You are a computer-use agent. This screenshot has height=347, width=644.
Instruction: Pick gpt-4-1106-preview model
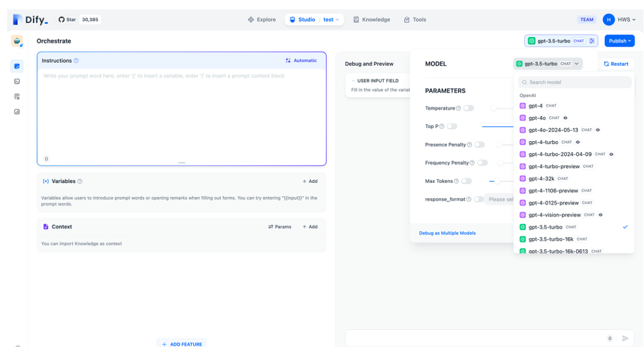(x=574, y=191)
